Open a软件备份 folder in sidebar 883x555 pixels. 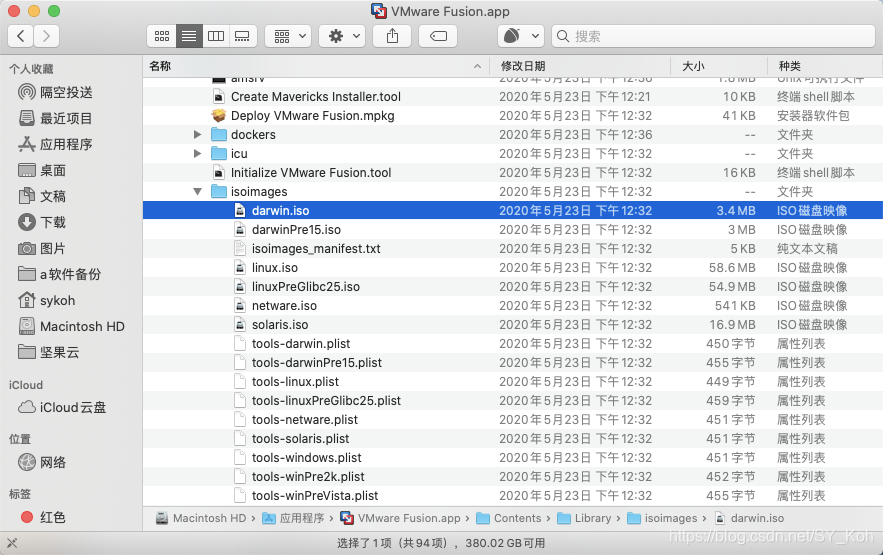click(60, 274)
